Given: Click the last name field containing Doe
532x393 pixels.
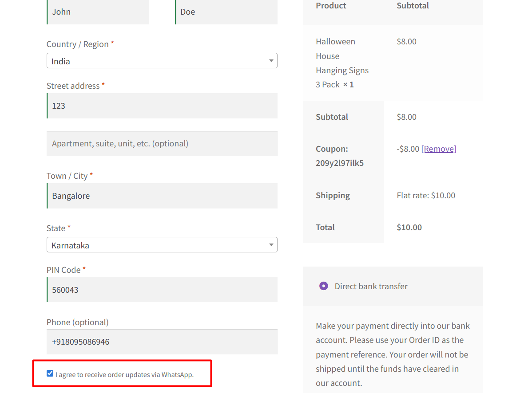Looking at the screenshot, I should (226, 12).
